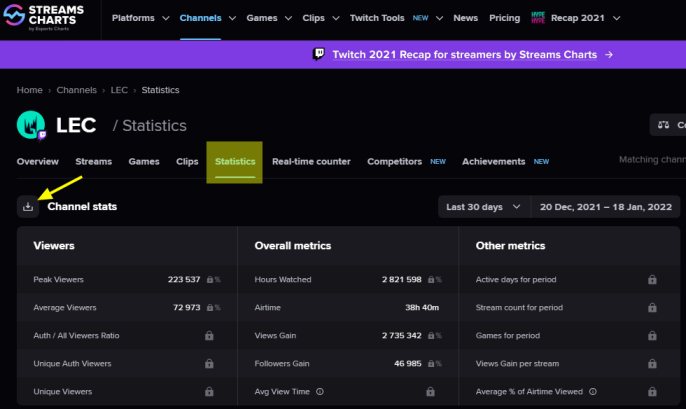Click the Twitch icon in the purple banner

pyautogui.click(x=319, y=54)
